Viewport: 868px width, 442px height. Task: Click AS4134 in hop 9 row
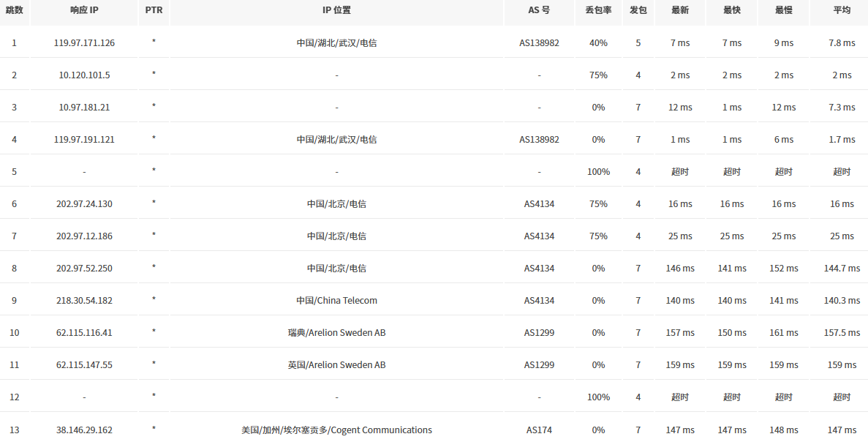click(539, 300)
